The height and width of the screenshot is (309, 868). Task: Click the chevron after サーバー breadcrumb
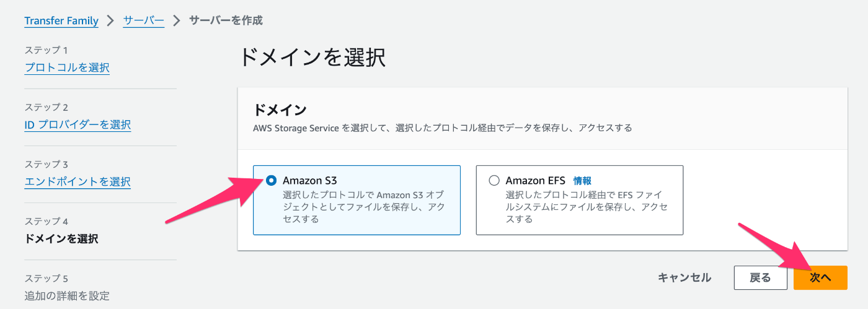pyautogui.click(x=177, y=20)
